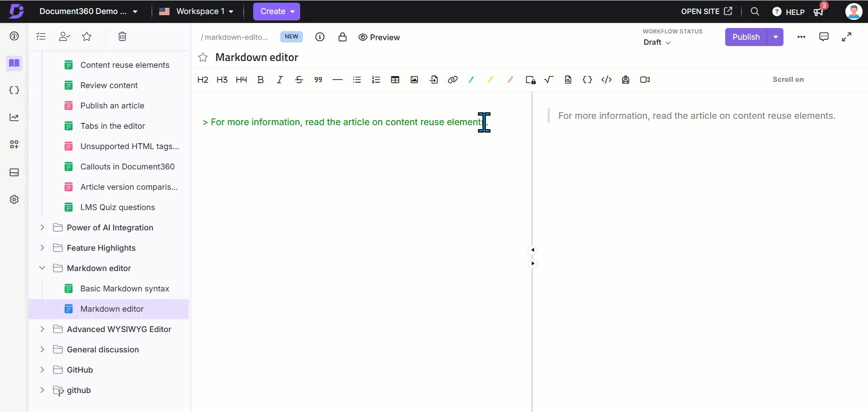Toggle the article lock icon
868x412 pixels.
tap(342, 37)
